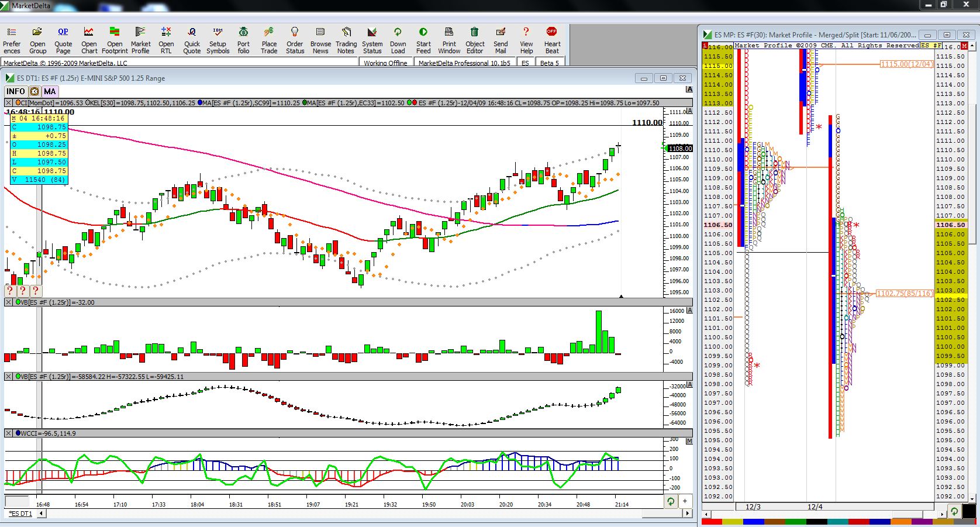Viewport: 980px width, 527px height.
Task: Click the 1108.00 current price marker
Action: pyautogui.click(x=680, y=149)
